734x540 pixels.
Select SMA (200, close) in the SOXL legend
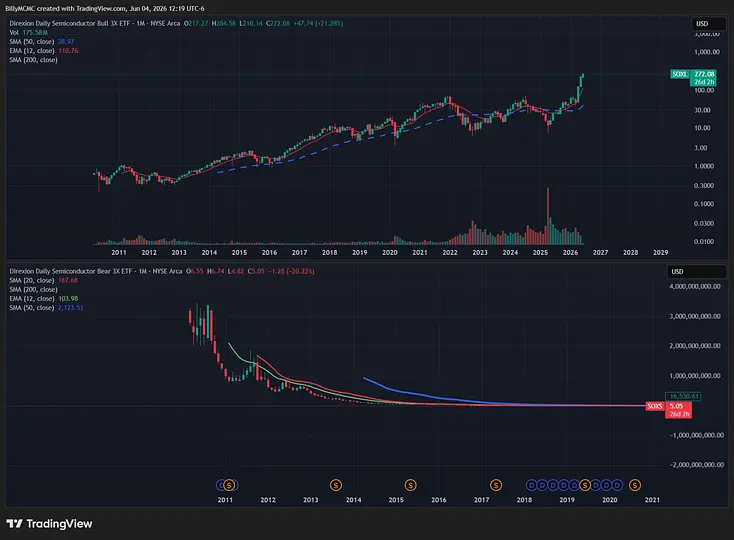pos(33,60)
